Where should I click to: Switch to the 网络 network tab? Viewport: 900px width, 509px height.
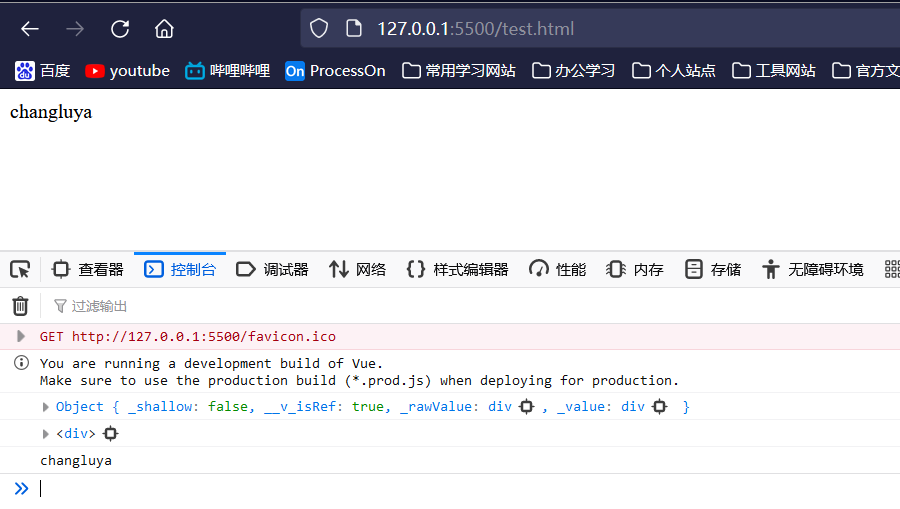coord(357,270)
